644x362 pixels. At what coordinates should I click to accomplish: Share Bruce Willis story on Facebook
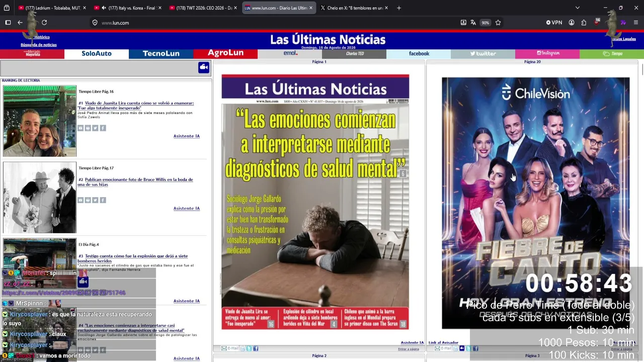point(103,200)
